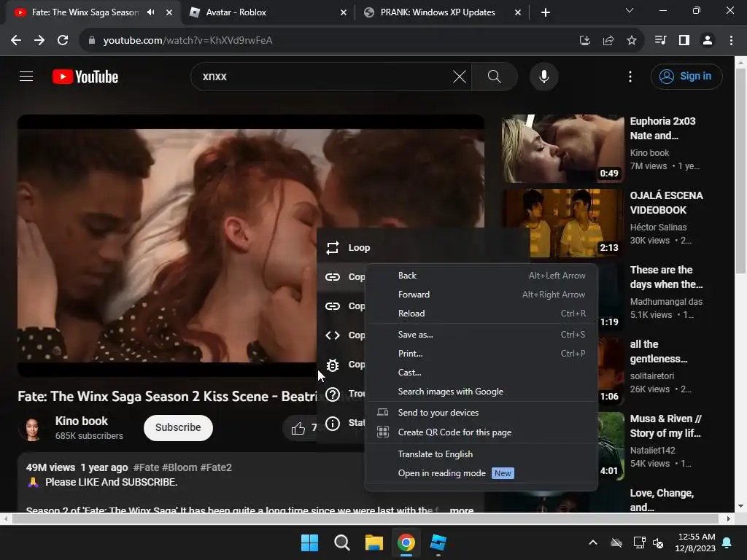This screenshot has height=560, width=747.
Task: Click the stats info circle icon
Action: 333,424
